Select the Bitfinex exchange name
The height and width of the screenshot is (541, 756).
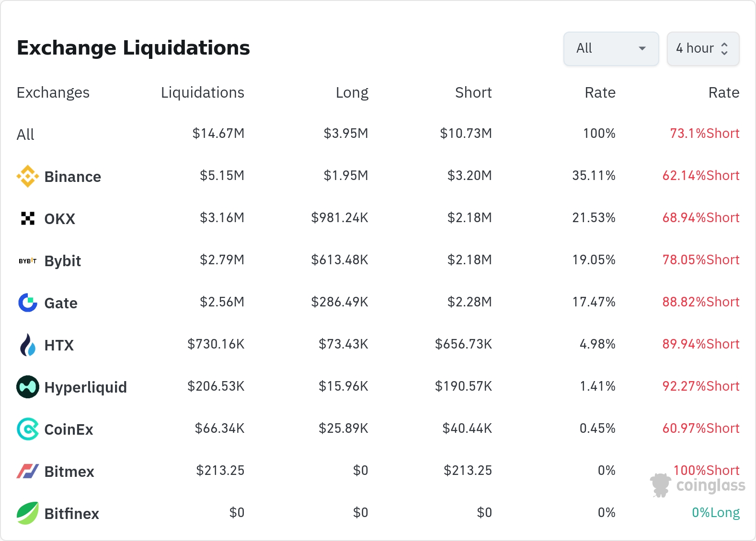click(x=72, y=514)
